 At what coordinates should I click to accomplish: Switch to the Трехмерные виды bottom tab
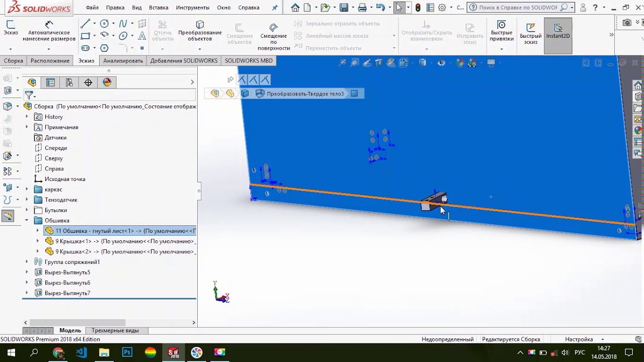pos(115,330)
